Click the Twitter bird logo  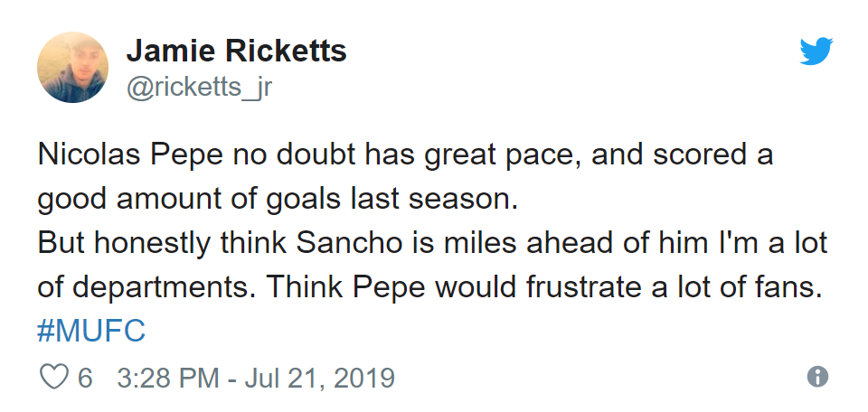click(816, 52)
